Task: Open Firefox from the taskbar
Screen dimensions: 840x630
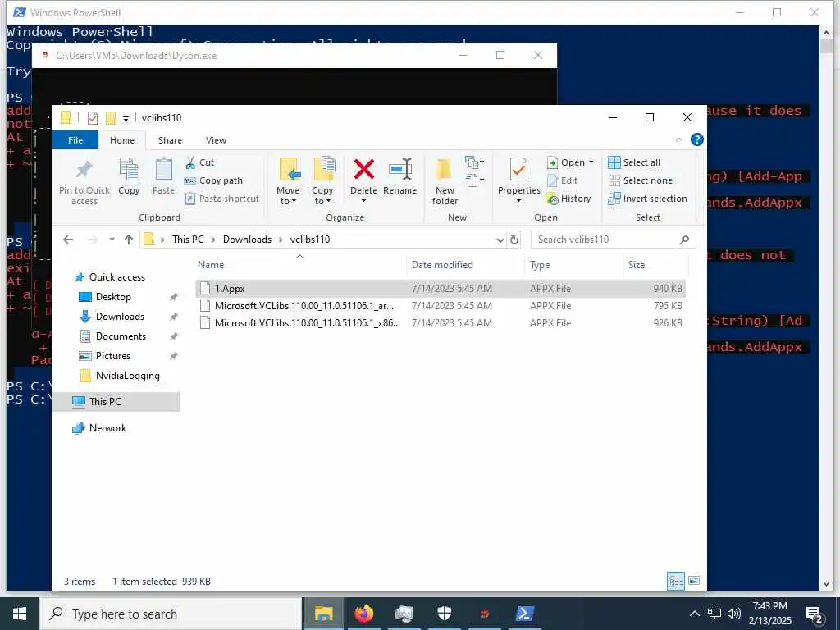Action: click(363, 614)
